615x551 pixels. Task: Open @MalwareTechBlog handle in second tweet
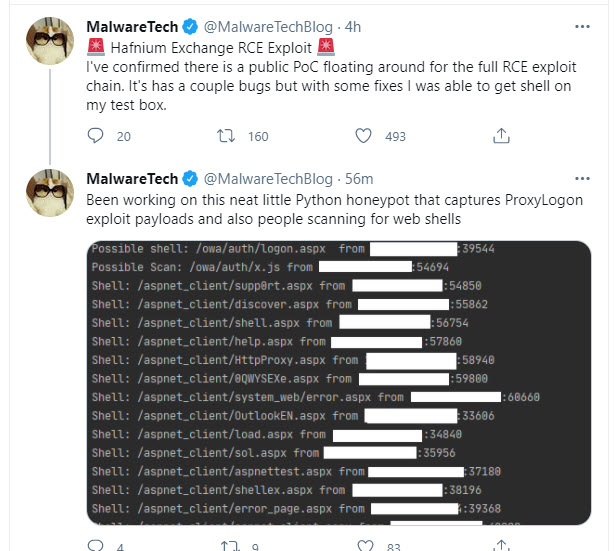click(x=268, y=179)
